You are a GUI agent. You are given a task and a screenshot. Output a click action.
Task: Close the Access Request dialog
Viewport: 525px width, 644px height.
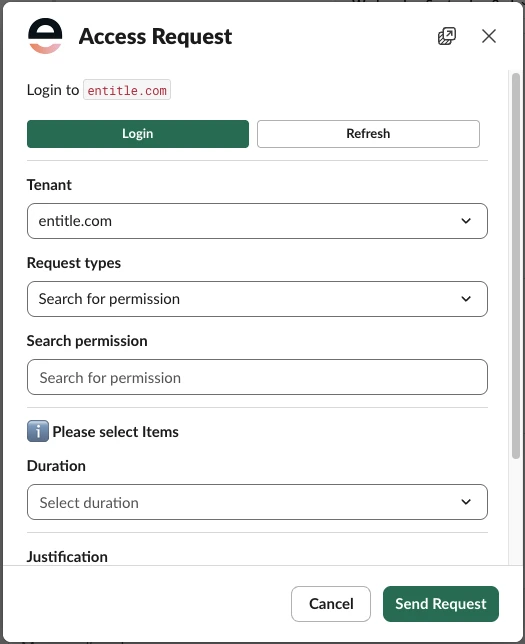[x=489, y=36]
